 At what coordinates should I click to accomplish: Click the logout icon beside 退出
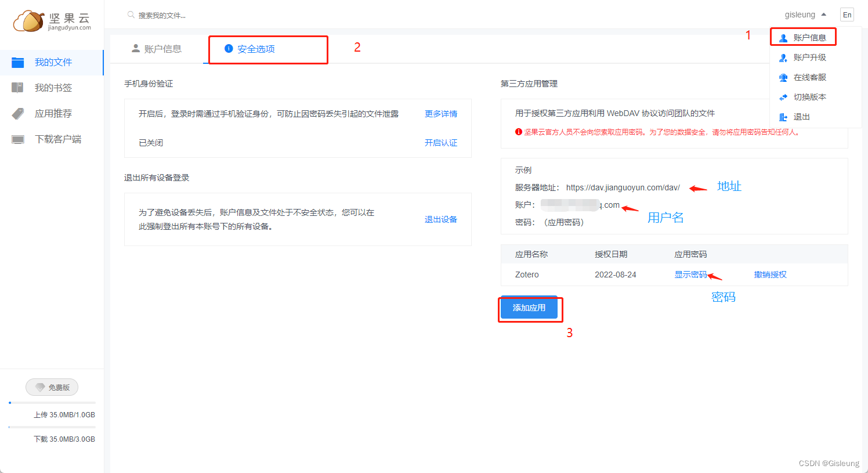783,117
